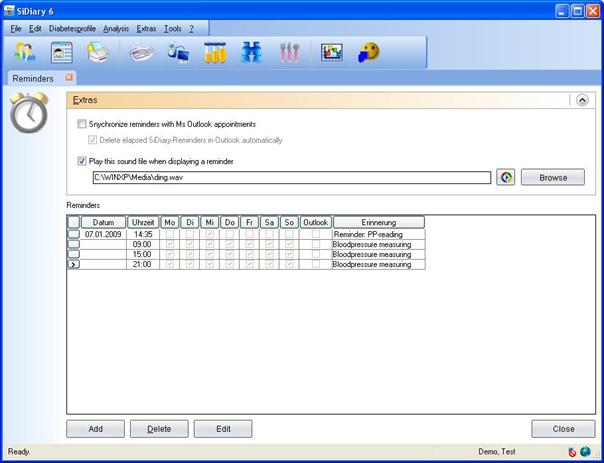This screenshot has width=604, height=463.
Task: Enable synchronize reminders with Ms Outlook
Action: [x=82, y=124]
